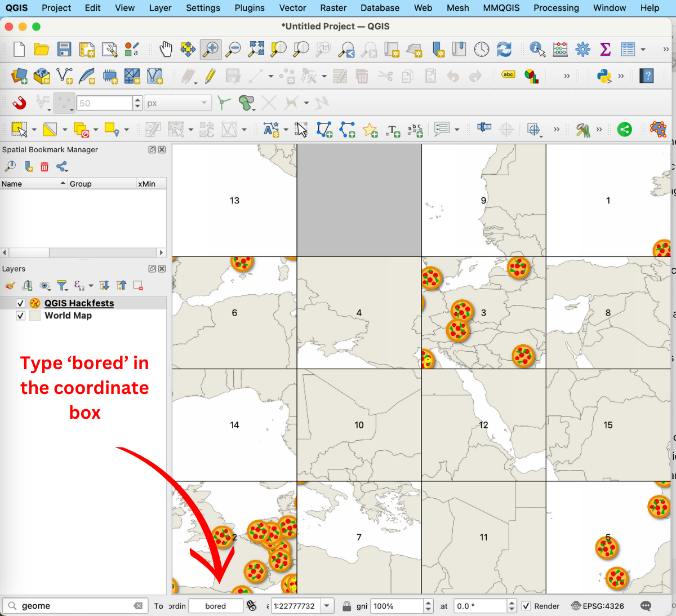Open the Plugins menu
Image resolution: width=676 pixels, height=616 pixels.
point(250,8)
